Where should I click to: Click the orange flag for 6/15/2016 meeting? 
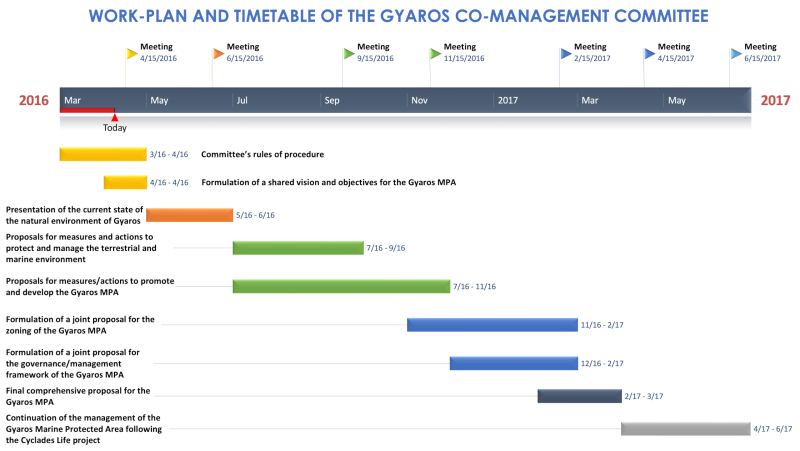(218, 54)
